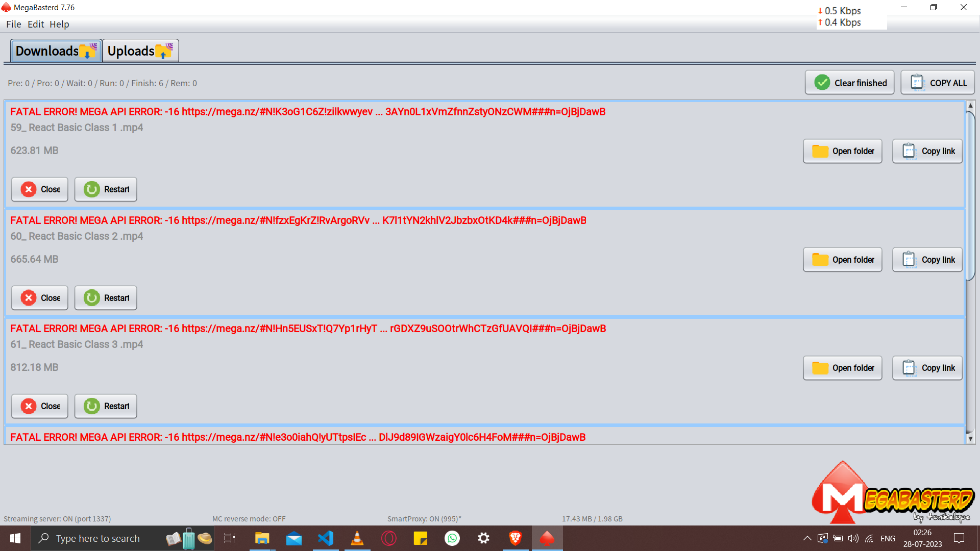Viewport: 980px width, 551px height.
Task: Close the React Basic Class 1 download
Action: point(40,189)
